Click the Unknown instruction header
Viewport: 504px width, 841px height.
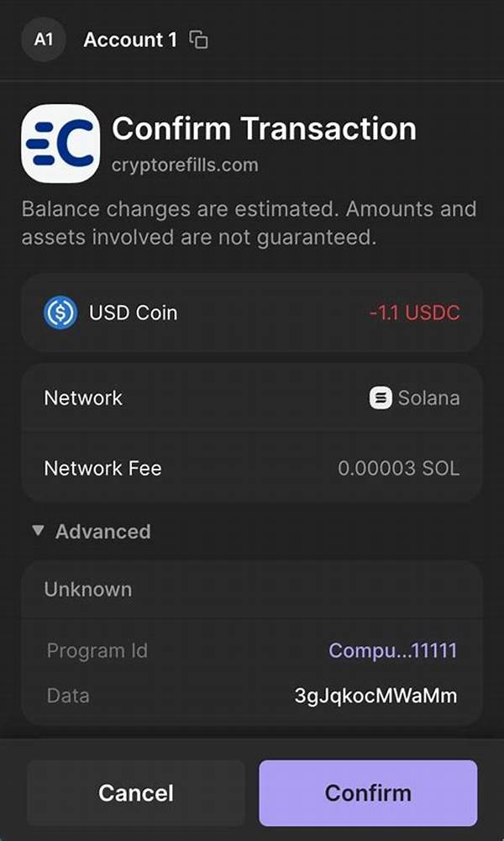coord(87,589)
